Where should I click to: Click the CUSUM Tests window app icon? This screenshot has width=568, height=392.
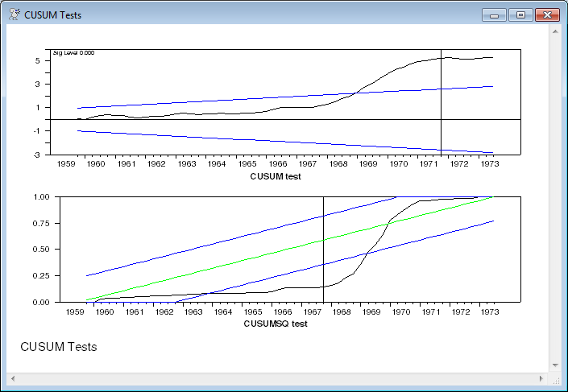pyautogui.click(x=14, y=14)
